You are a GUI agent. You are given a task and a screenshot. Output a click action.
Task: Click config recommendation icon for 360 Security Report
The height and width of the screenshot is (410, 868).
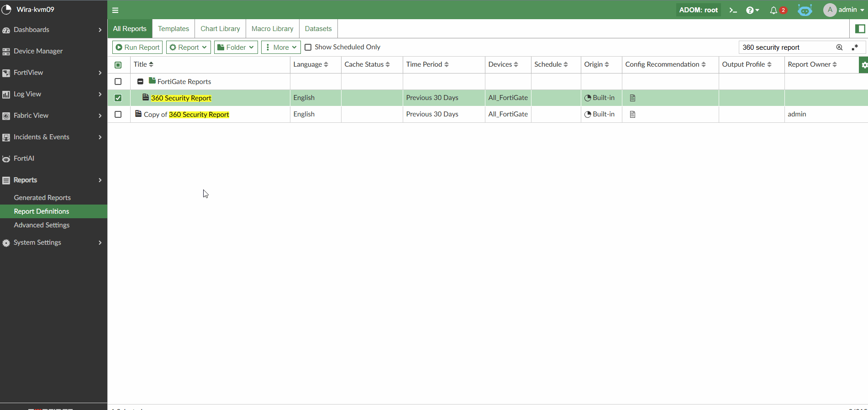pos(632,98)
